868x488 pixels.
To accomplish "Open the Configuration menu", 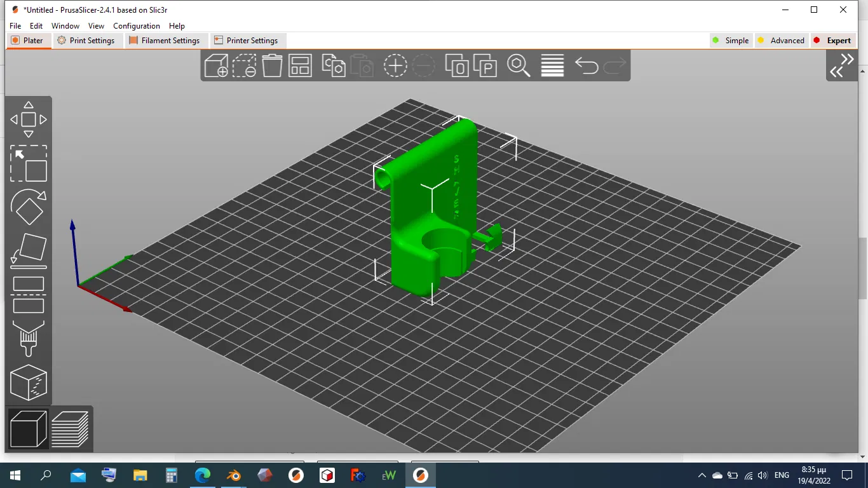I will pos(137,26).
